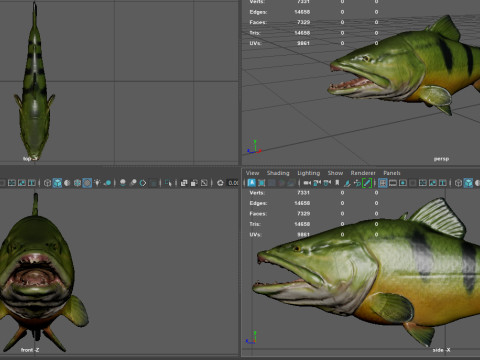Toggle Screen Space Ambient Occlusion icon
Viewport: 480px width, 360px height.
click(x=123, y=183)
